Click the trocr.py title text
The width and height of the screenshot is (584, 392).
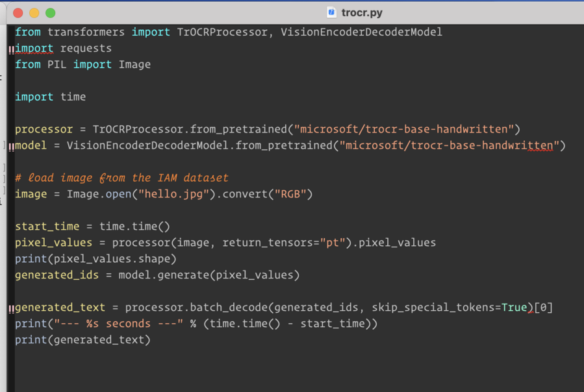pos(362,12)
